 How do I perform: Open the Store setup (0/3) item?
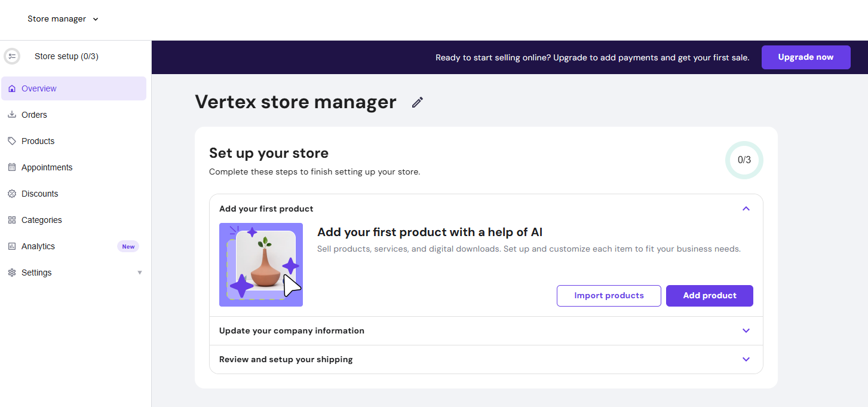tap(66, 56)
